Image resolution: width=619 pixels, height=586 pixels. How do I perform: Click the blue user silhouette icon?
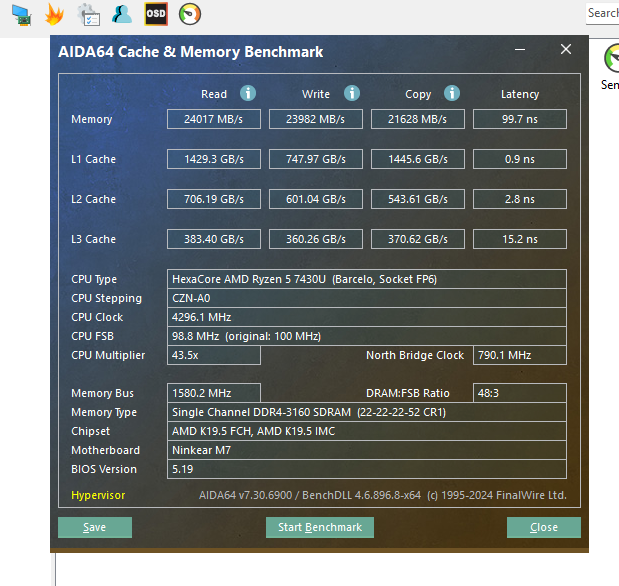(122, 14)
